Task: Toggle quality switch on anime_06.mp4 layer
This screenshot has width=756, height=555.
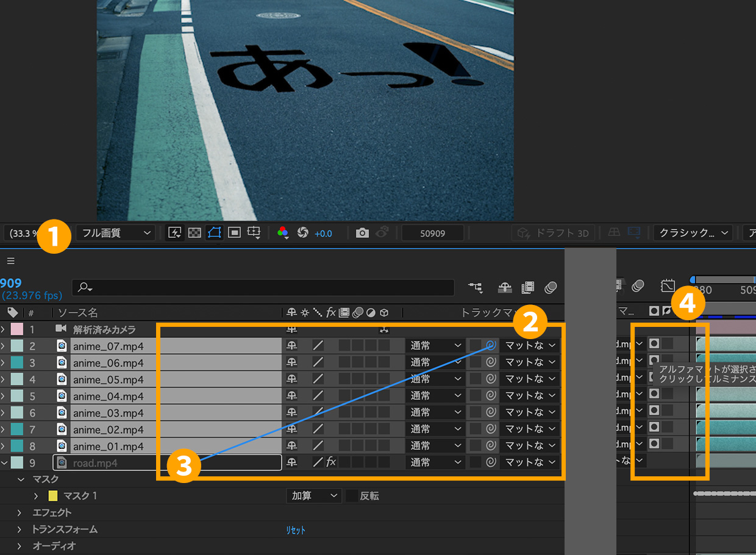Action: pos(318,362)
